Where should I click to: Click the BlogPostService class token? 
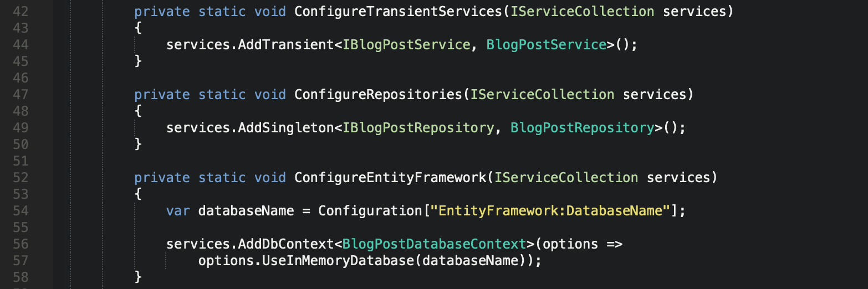pyautogui.click(x=547, y=44)
